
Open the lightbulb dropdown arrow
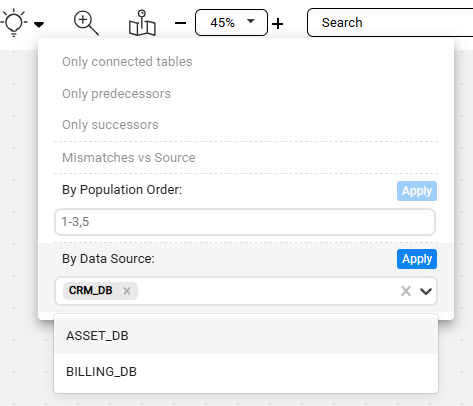[x=39, y=24]
